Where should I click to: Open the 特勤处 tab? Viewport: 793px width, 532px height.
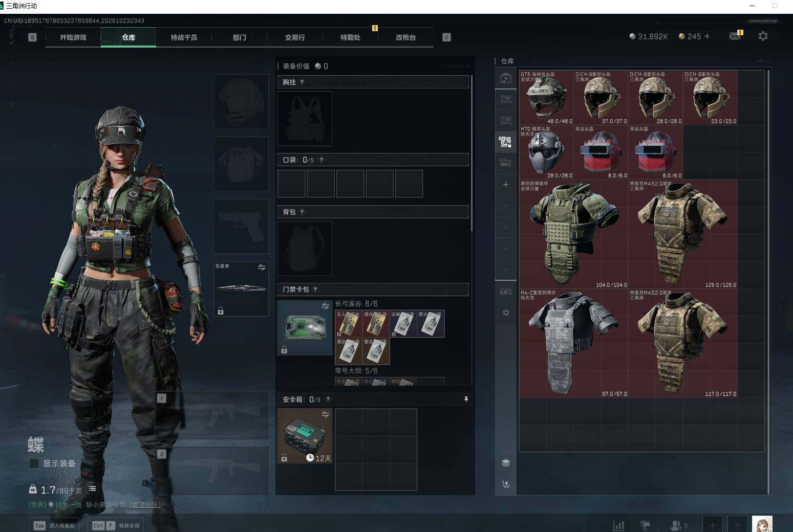(350, 37)
